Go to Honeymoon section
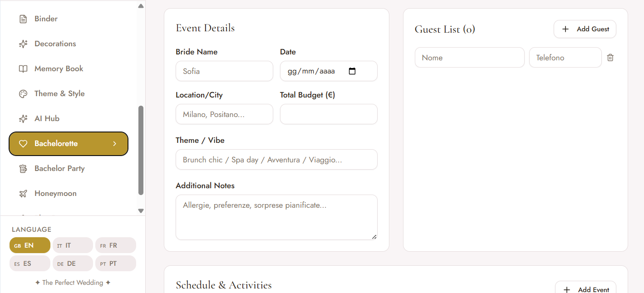This screenshot has height=293, width=644. (69, 194)
